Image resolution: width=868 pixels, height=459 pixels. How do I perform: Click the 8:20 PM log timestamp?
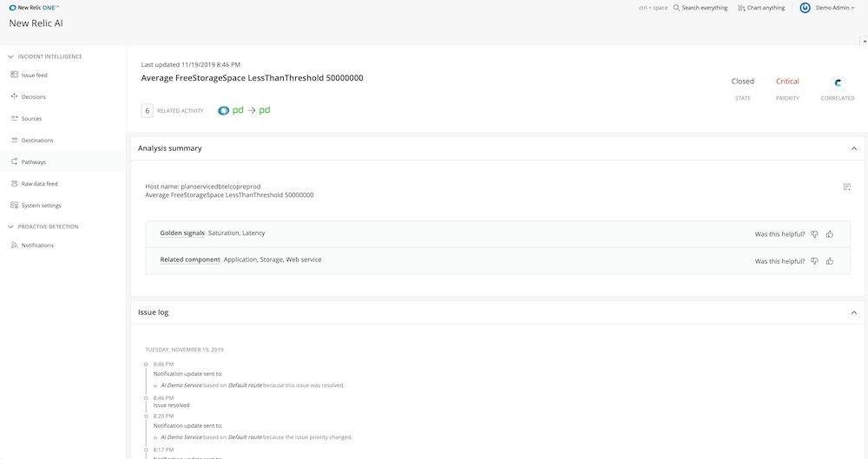coord(163,416)
